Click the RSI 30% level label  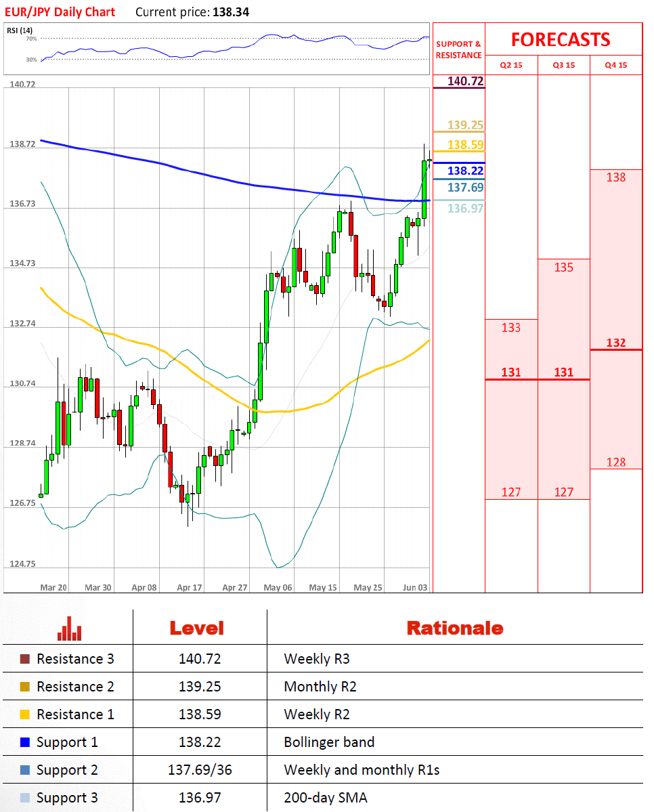pyautogui.click(x=31, y=60)
